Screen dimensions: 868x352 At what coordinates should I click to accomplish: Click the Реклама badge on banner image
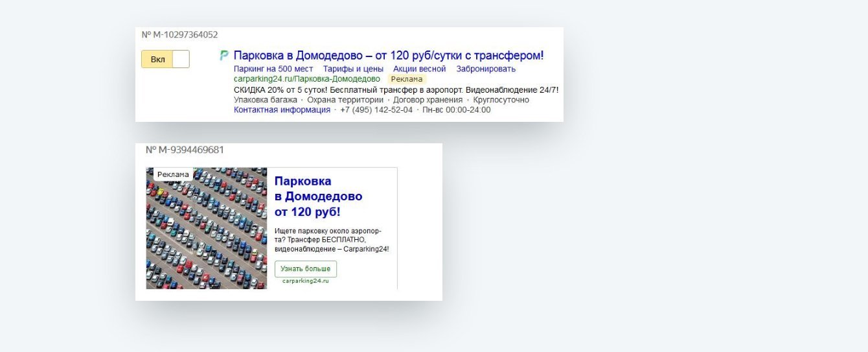pos(173,174)
